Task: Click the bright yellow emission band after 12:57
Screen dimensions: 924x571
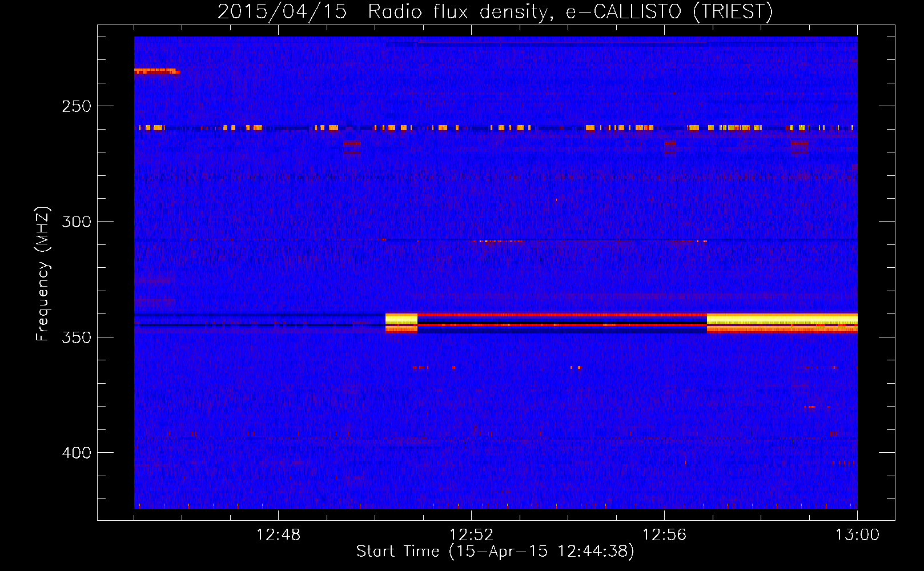Action: tap(782, 319)
